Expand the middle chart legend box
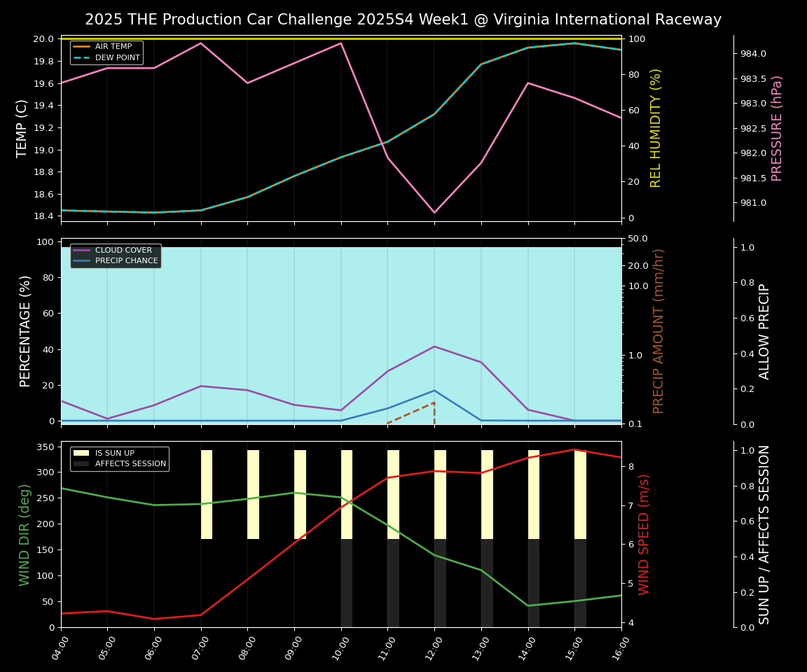 (116, 255)
